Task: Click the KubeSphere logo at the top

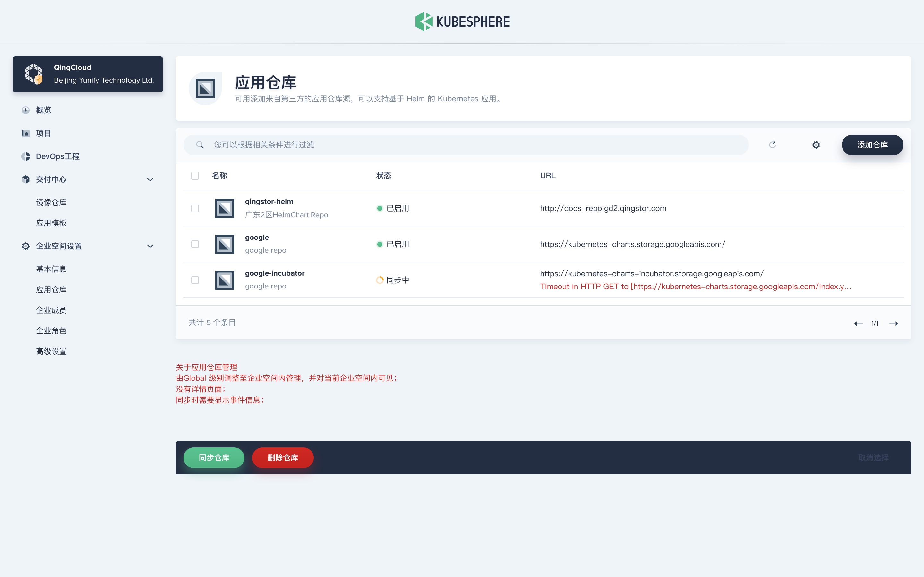Action: (463, 21)
